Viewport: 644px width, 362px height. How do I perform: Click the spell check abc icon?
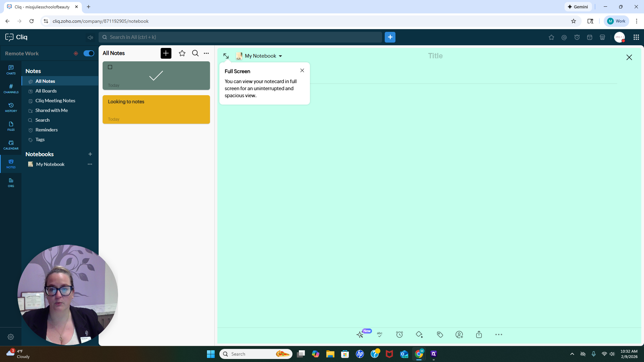380,335
